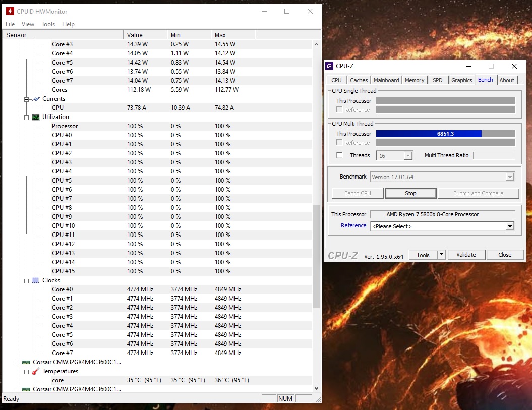The image size is (532, 410).
Task: Click the Stop benchmark button
Action: click(410, 193)
